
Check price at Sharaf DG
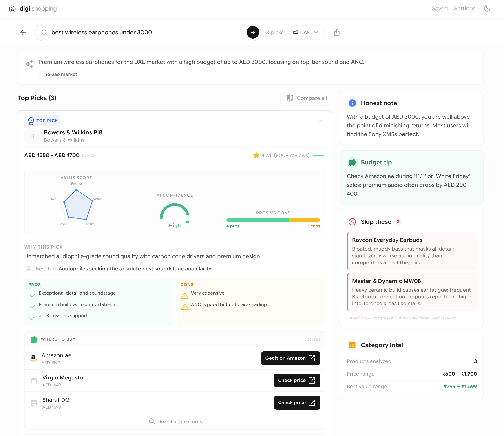point(297,402)
